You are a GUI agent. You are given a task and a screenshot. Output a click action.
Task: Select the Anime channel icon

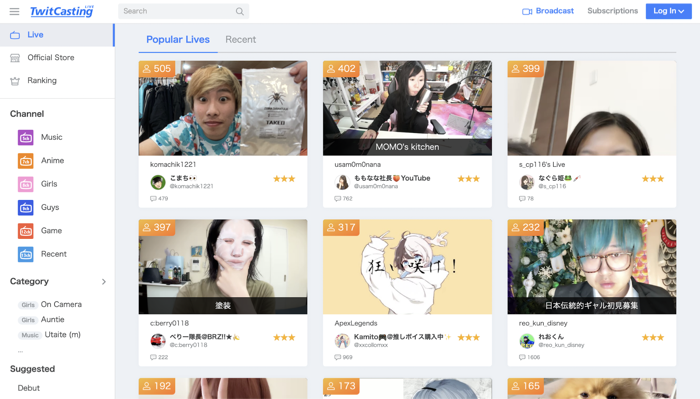click(x=25, y=161)
